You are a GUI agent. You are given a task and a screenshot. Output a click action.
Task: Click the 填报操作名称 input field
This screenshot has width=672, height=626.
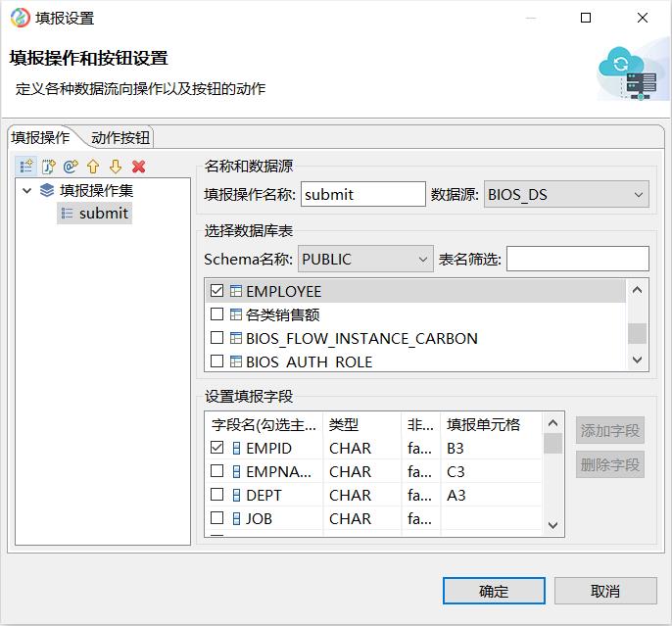click(x=363, y=195)
